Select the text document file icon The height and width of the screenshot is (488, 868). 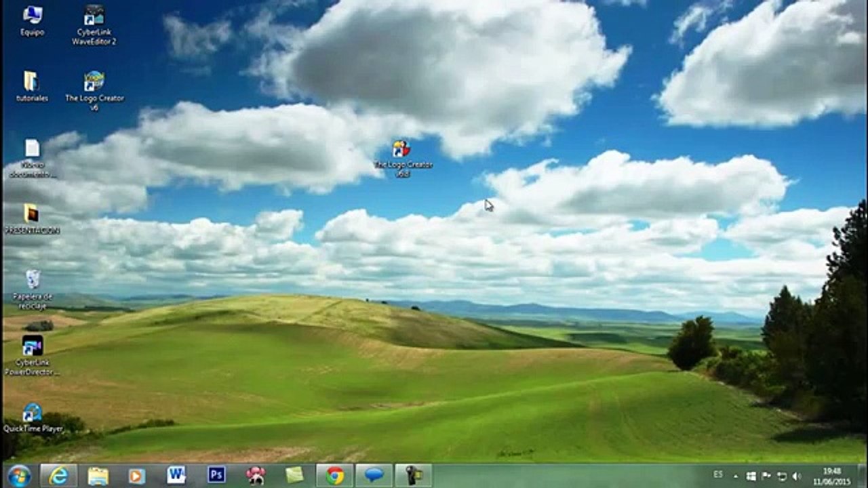[x=32, y=158]
